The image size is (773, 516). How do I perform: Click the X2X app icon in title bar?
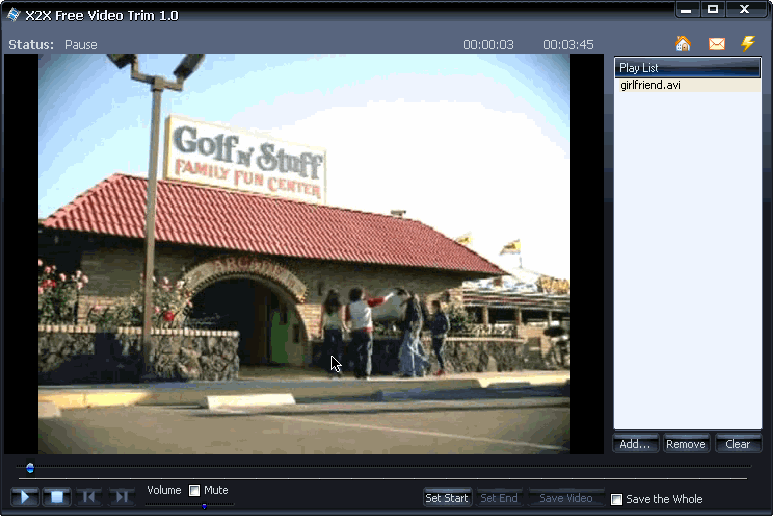[x=13, y=15]
